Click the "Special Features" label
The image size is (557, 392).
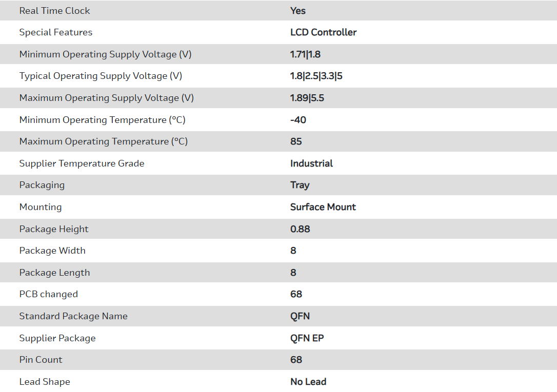point(56,32)
